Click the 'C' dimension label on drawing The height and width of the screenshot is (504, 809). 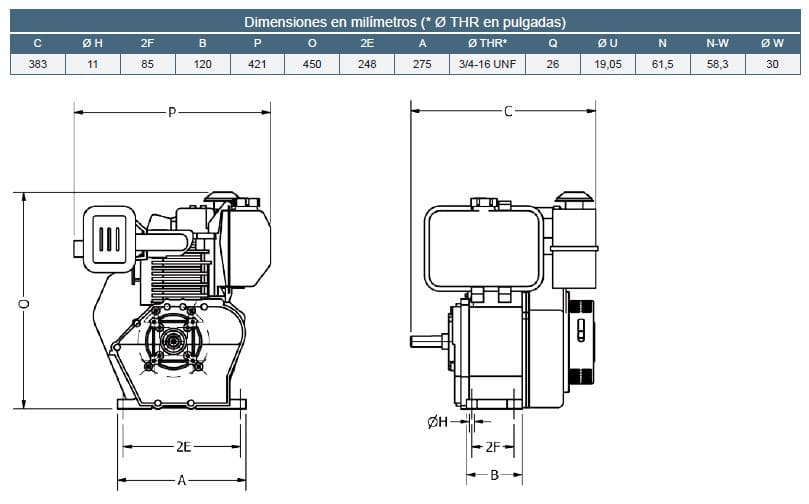tap(508, 111)
